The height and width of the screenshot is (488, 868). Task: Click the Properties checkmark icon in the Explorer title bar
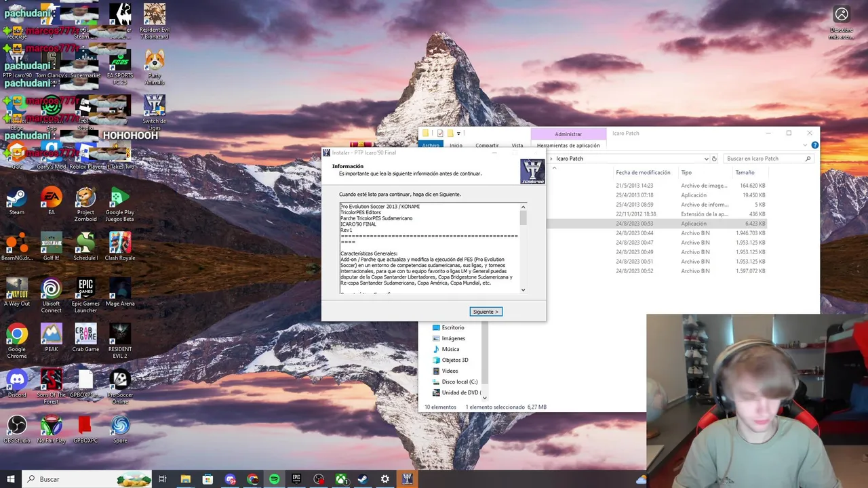[x=440, y=134]
